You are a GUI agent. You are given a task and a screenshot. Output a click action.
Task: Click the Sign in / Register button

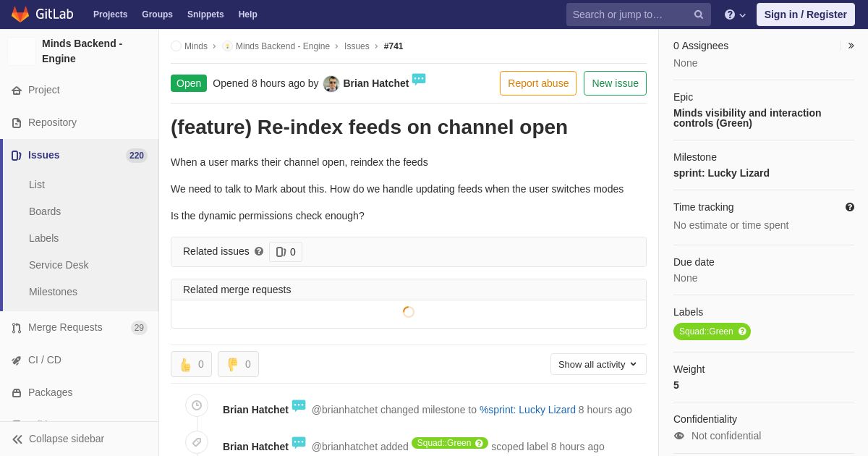click(806, 14)
